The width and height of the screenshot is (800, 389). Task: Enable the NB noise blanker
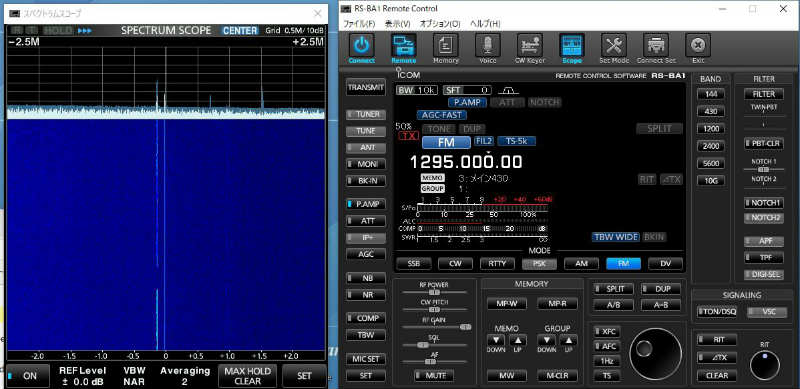click(365, 278)
